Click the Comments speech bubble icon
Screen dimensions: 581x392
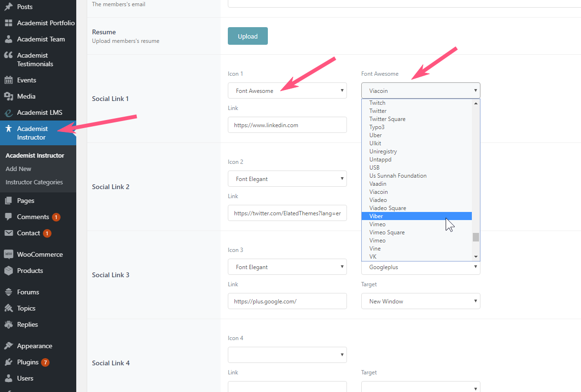(9, 217)
